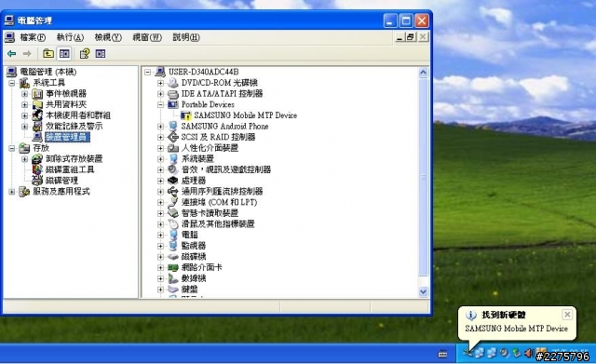Open the 執行(A) menu
The height and width of the screenshot is (364, 596).
(x=70, y=37)
